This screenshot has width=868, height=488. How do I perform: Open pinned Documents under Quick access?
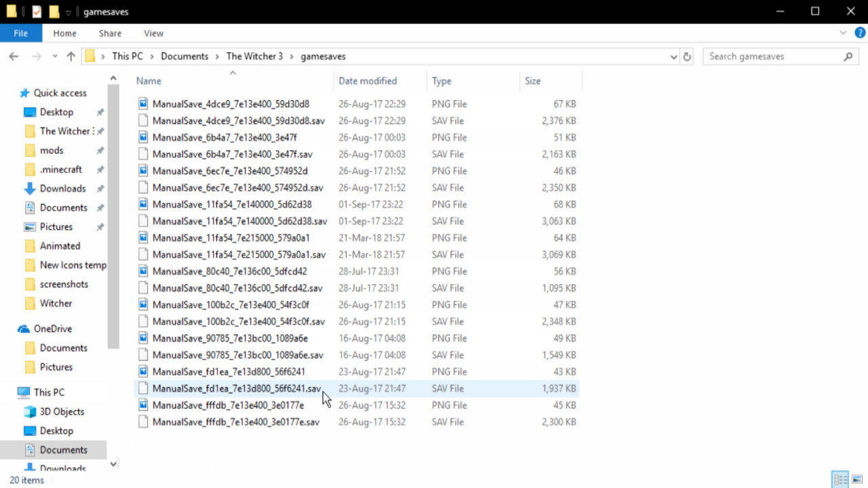click(63, 207)
